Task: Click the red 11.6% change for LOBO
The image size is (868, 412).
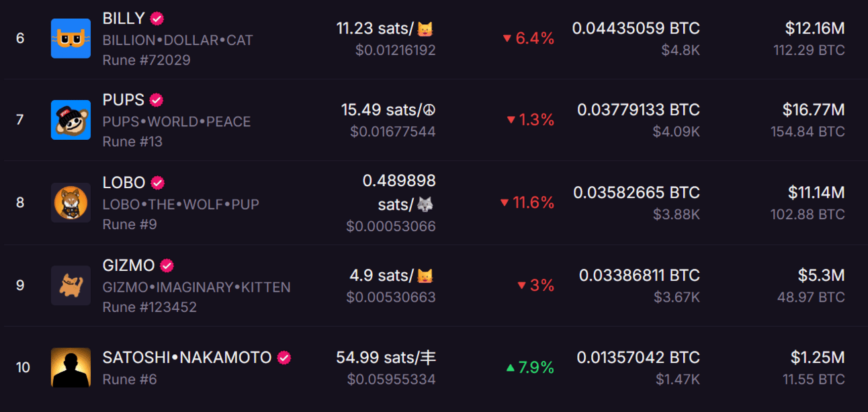Action: pos(527,202)
